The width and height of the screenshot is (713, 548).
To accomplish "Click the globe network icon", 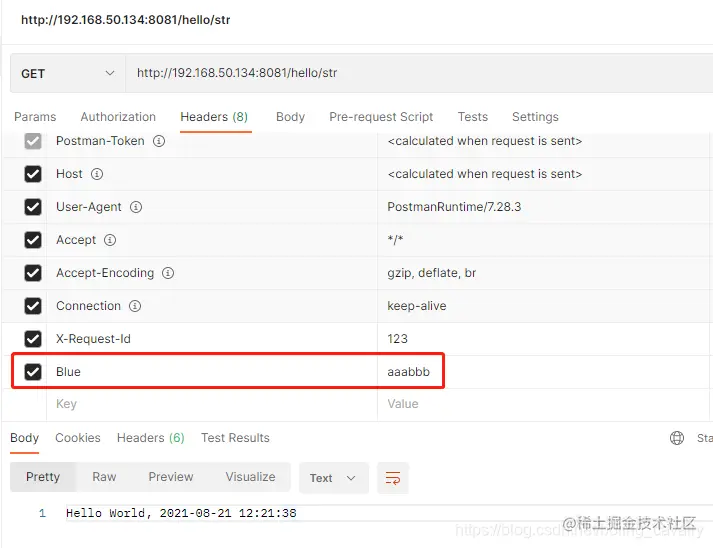I will 677,437.
